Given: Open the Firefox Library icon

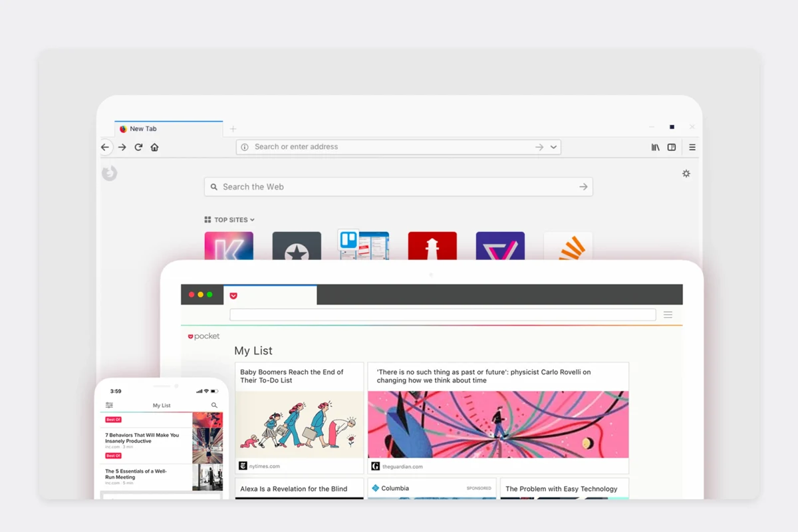Looking at the screenshot, I should click(656, 147).
